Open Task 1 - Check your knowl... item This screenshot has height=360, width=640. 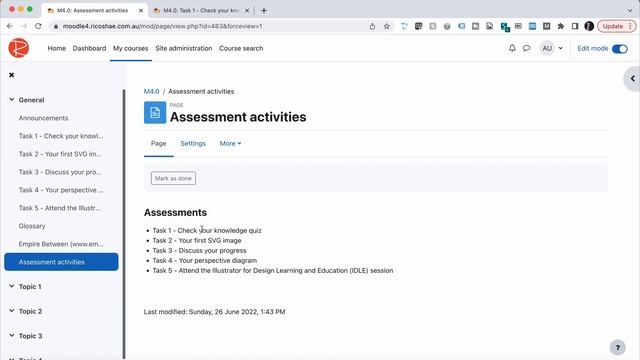pyautogui.click(x=61, y=136)
